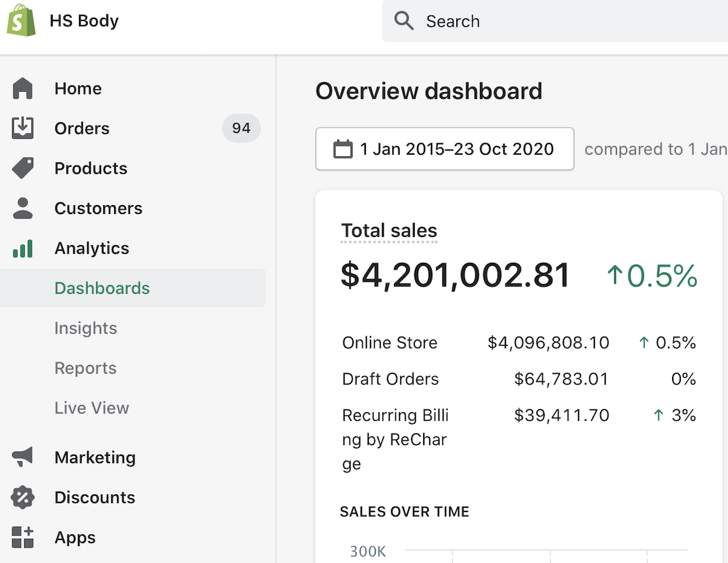Click the Total sales heading link
This screenshot has height=563, width=728.
point(389,231)
